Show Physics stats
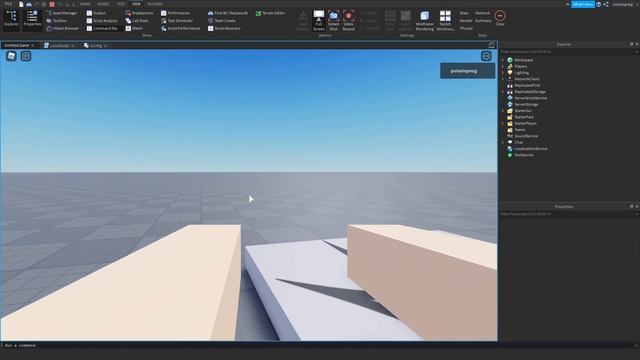This screenshot has height=360, width=640. tap(466, 29)
